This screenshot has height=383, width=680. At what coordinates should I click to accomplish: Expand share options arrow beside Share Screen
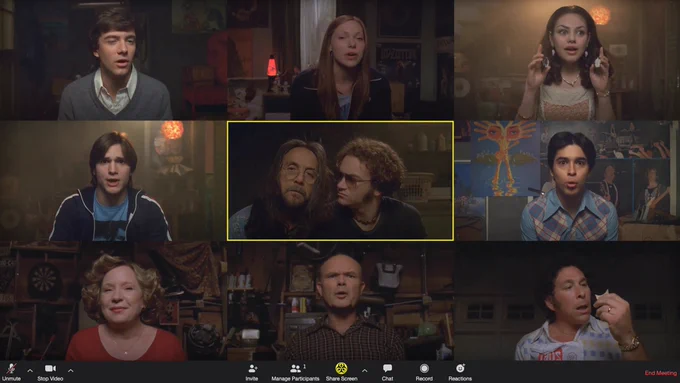coord(364,370)
